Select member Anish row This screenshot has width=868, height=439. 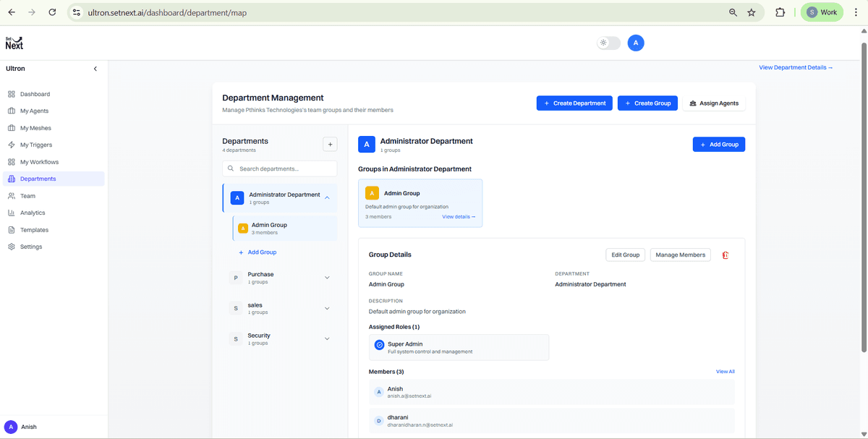pos(552,392)
